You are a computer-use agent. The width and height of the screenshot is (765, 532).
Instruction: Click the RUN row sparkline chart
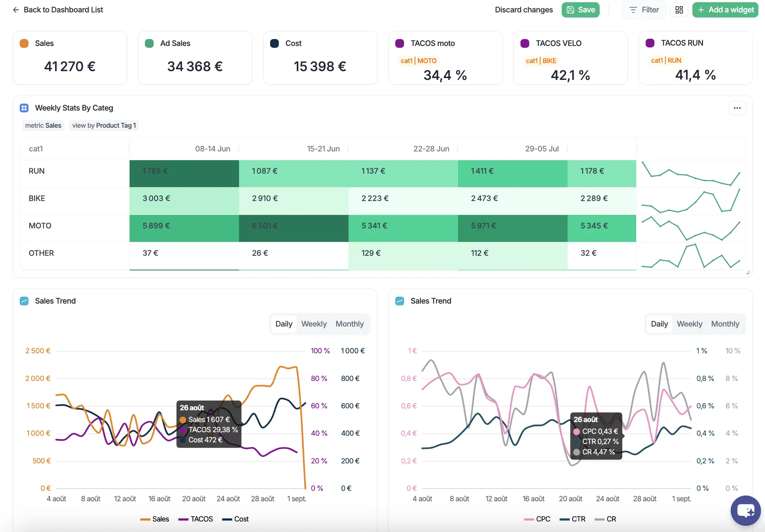691,174
